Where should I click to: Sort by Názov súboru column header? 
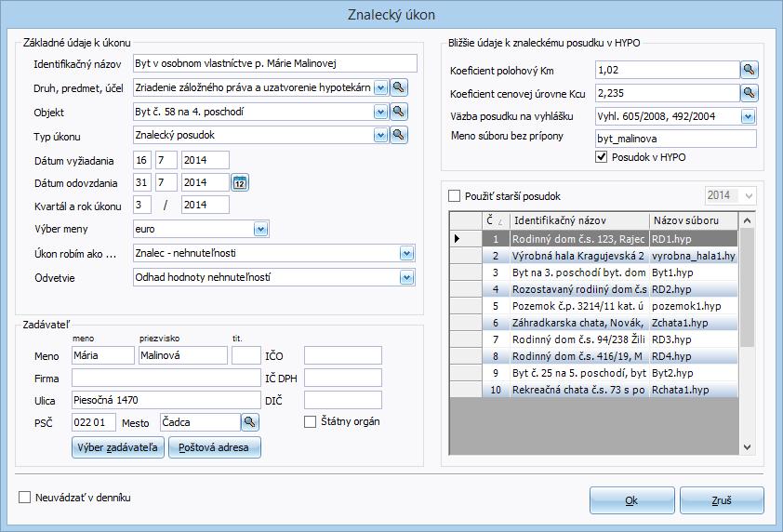click(x=694, y=220)
